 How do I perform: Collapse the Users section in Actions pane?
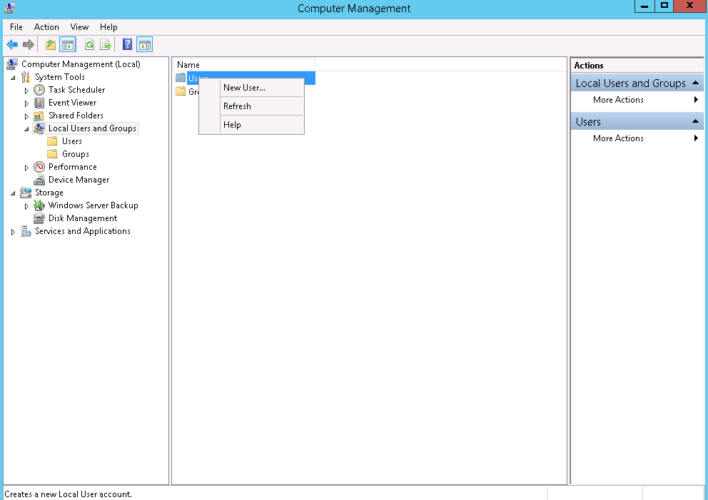695,122
